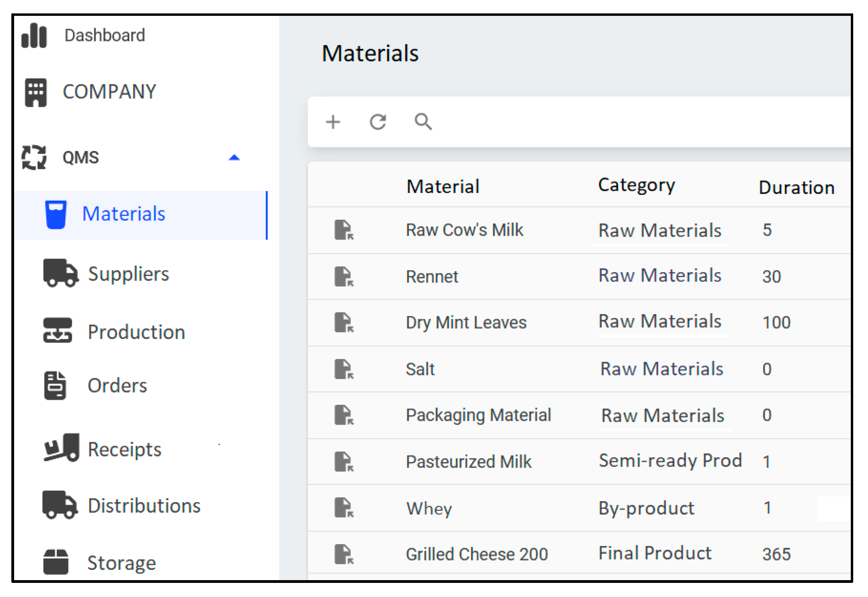Image resolution: width=868 pixels, height=597 pixels.
Task: Open the document icon for Whey row
Action: [344, 508]
